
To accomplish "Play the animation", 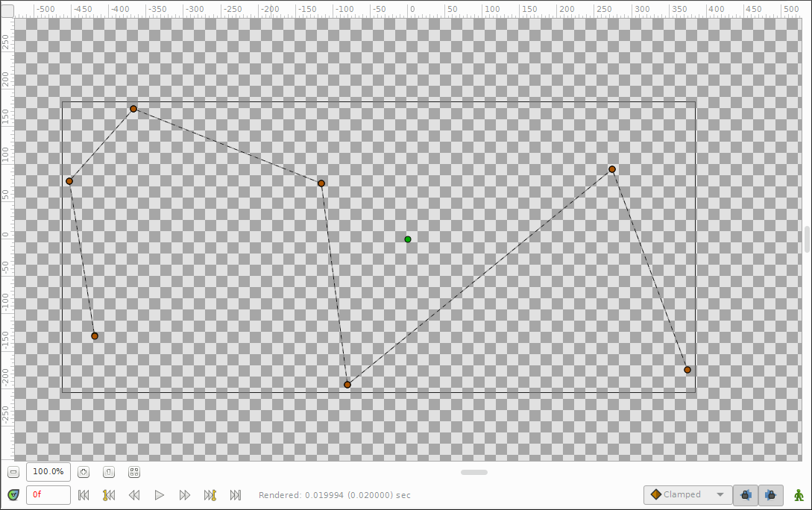I will [160, 495].
